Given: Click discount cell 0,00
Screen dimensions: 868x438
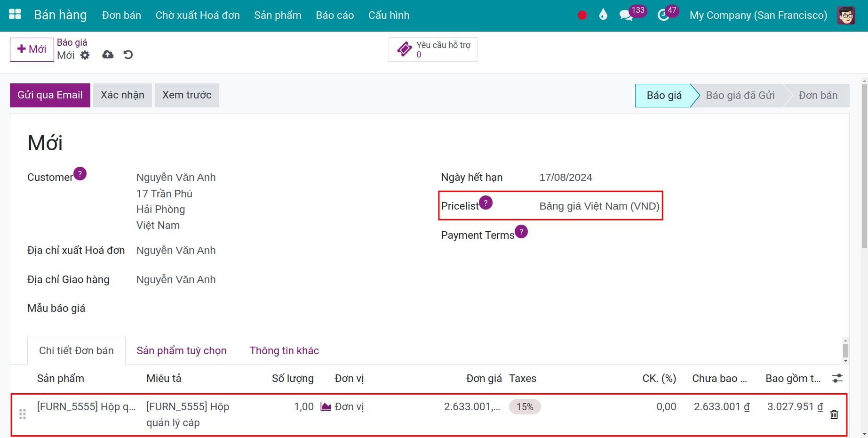Looking at the screenshot, I should 666,406.
